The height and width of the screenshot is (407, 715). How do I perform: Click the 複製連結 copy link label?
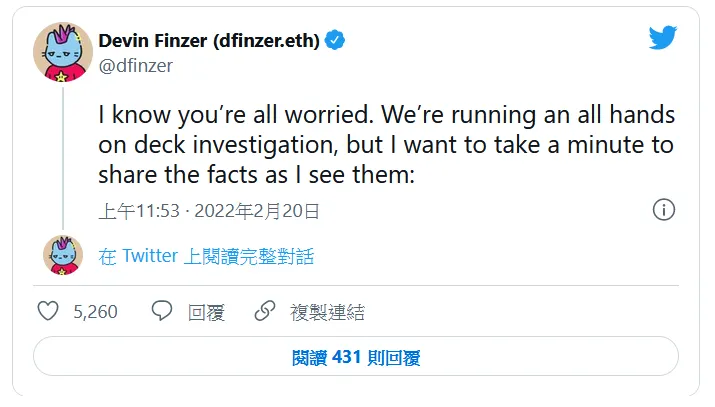327,312
